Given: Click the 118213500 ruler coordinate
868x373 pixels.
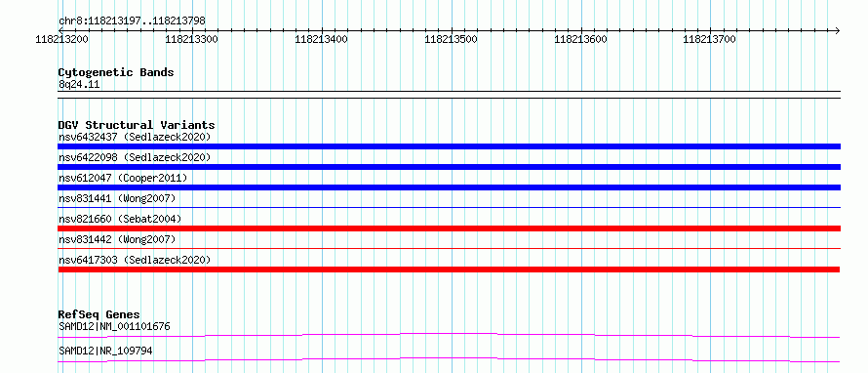Looking at the screenshot, I should [x=451, y=39].
